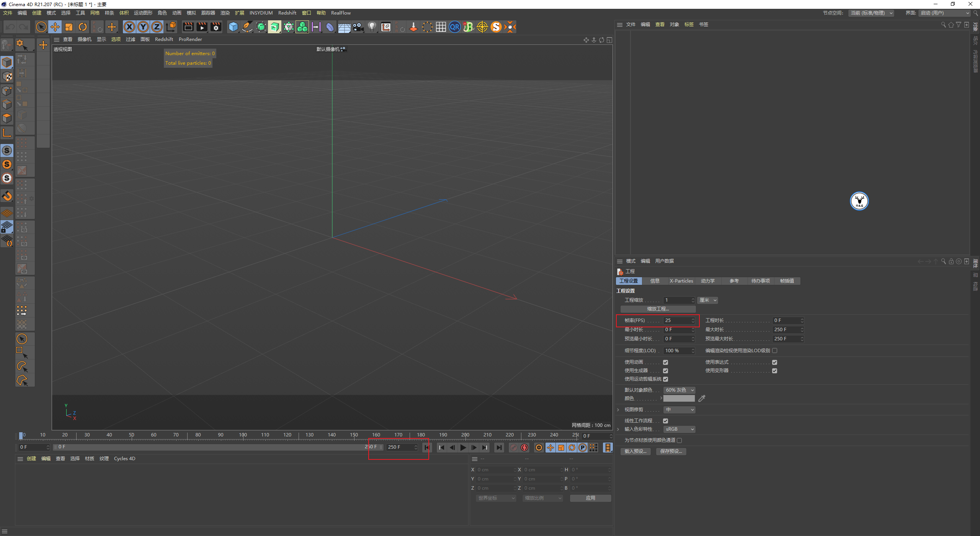
Task: Enable 使用生成器 checkbox
Action: pyautogui.click(x=667, y=370)
